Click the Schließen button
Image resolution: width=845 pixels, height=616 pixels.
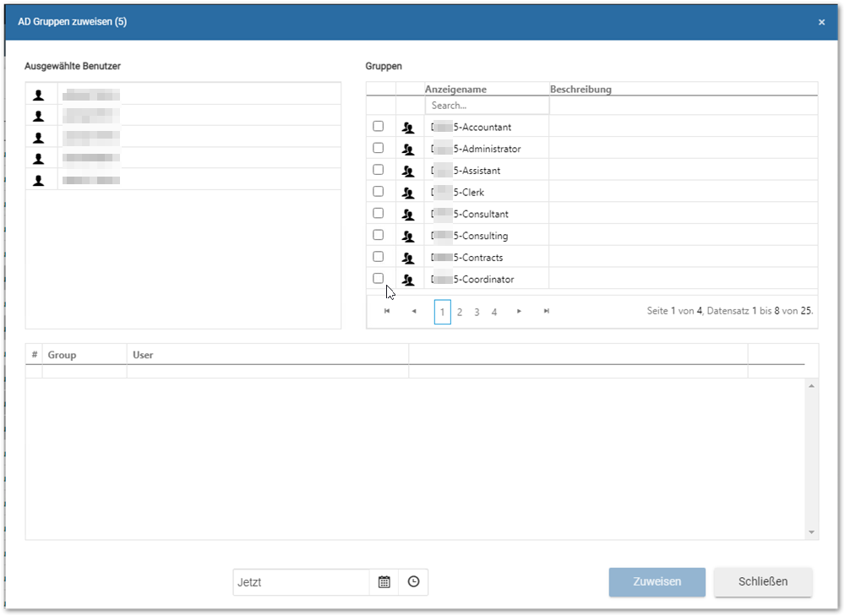762,582
